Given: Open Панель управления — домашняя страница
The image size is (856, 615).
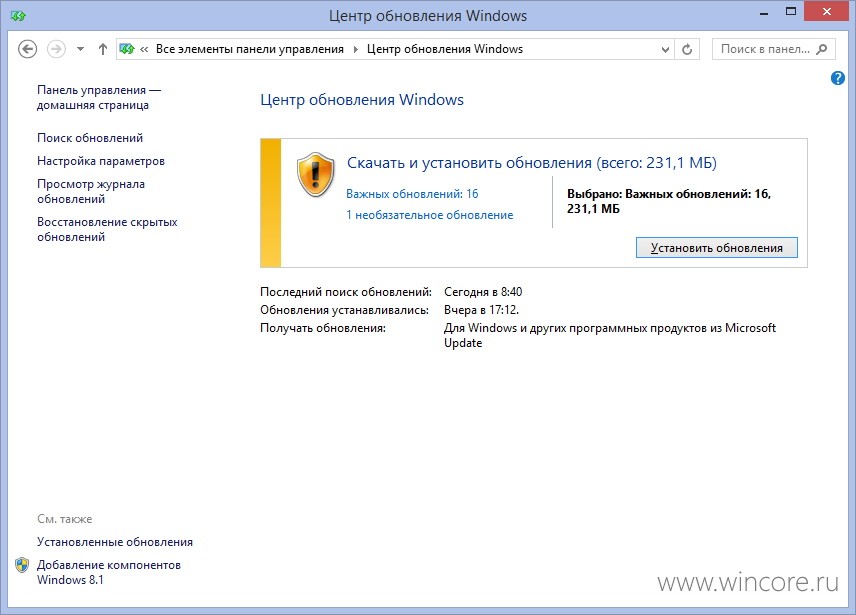Looking at the screenshot, I should coord(99,97).
